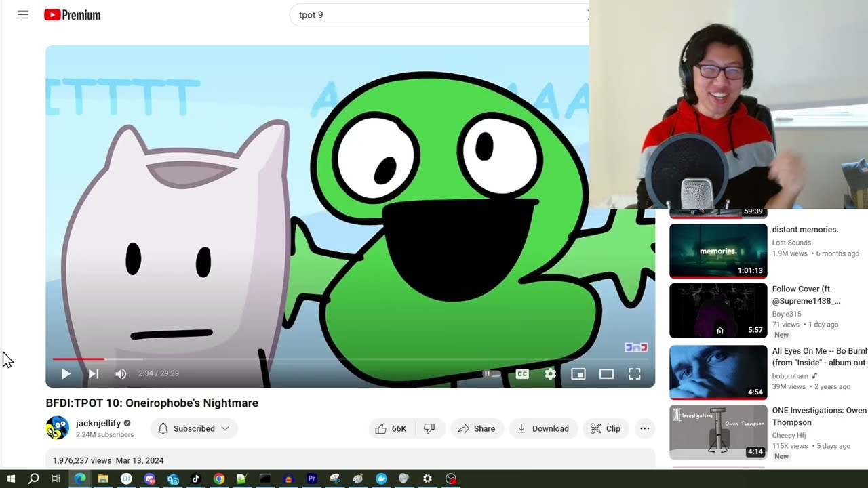Open the Cheesy Hfj channel name
This screenshot has height=488, width=868.
pyautogui.click(x=789, y=436)
